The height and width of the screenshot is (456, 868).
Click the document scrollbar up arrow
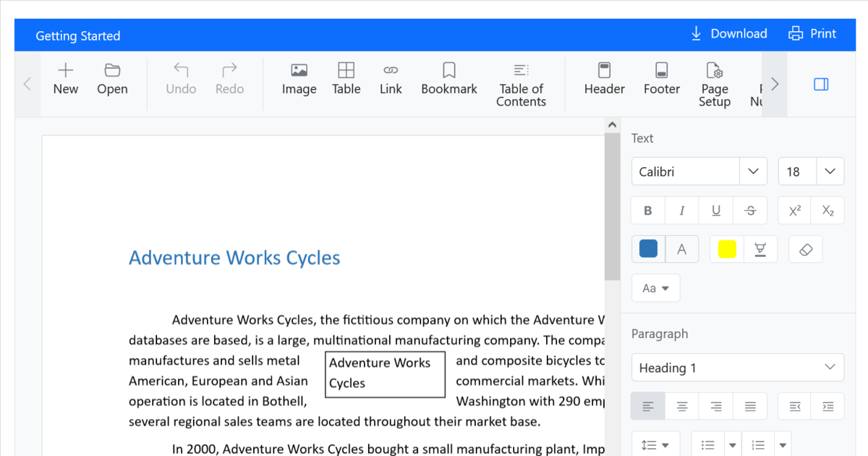[x=612, y=125]
